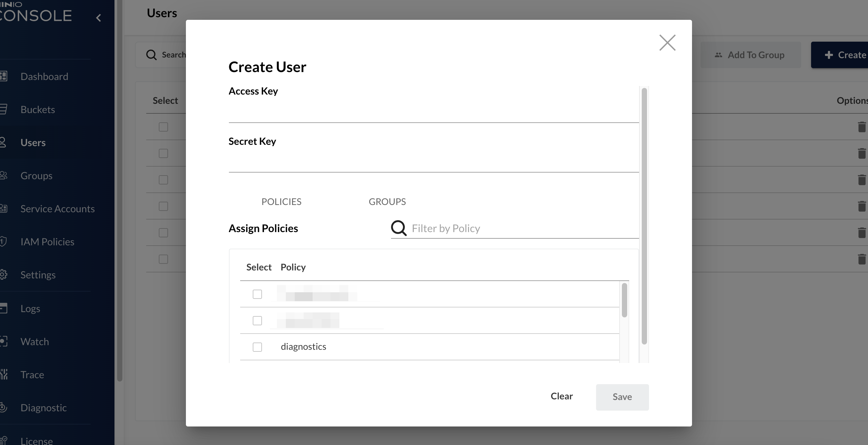Click the Clear button
Image resolution: width=868 pixels, height=445 pixels.
561,396
